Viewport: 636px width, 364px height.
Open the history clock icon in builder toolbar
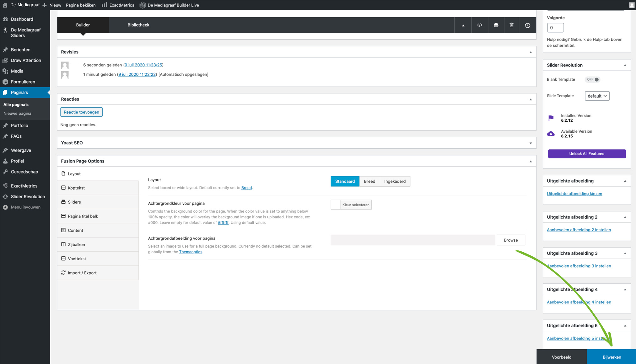527,25
